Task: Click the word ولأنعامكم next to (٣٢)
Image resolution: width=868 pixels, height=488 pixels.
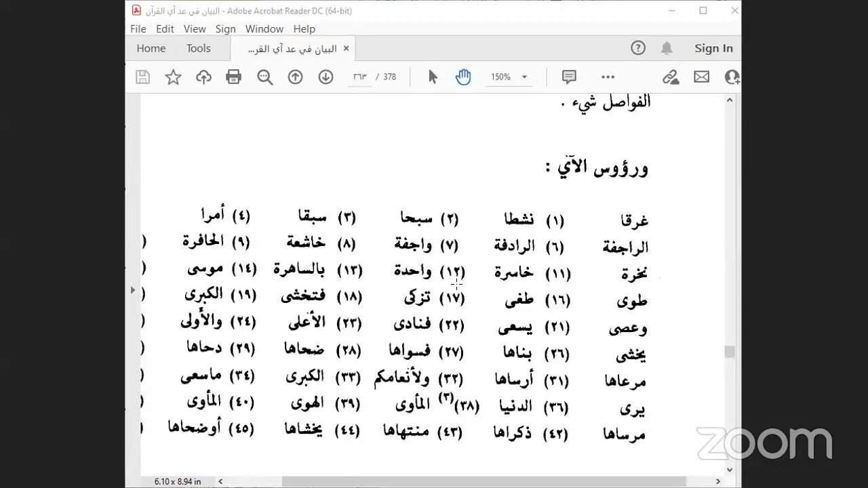Action: point(401,378)
